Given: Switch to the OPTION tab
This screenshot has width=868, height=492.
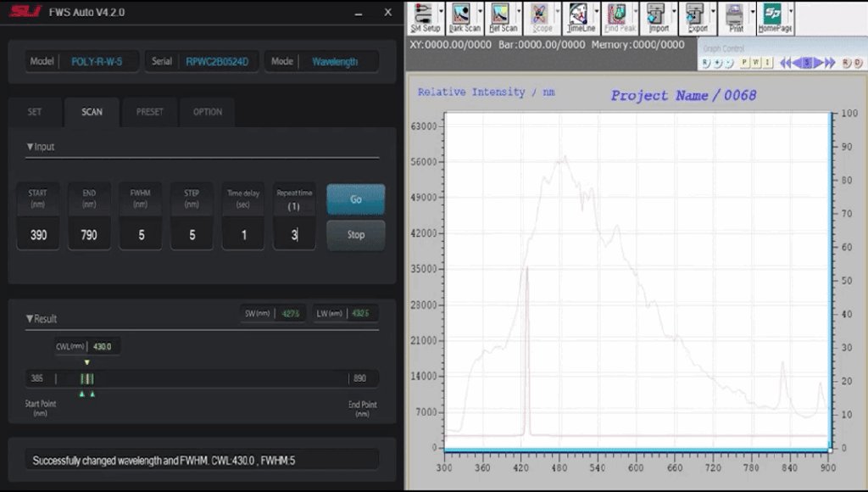Looking at the screenshot, I should (x=207, y=112).
